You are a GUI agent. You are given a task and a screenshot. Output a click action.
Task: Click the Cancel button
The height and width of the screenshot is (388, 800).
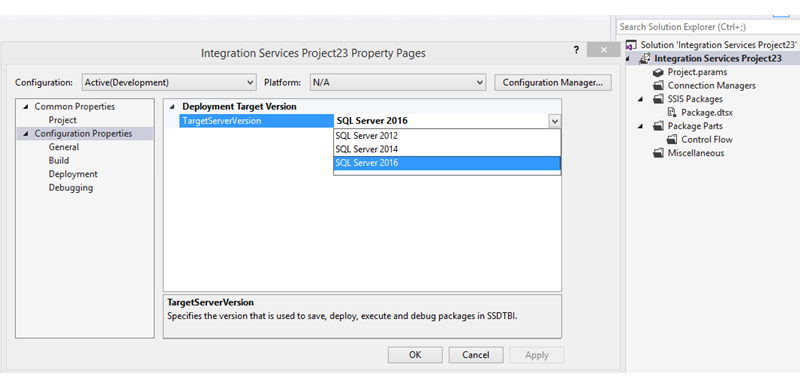click(x=476, y=355)
